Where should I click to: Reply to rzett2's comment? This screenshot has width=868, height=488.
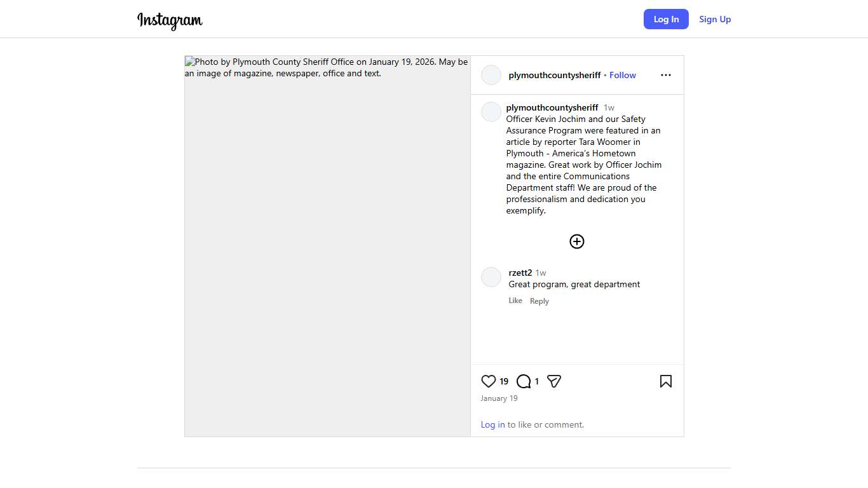tap(539, 301)
